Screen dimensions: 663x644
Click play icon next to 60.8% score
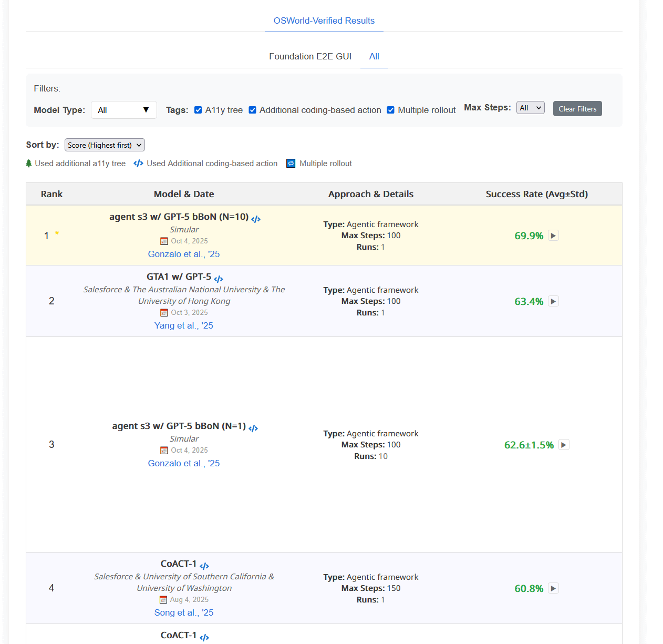click(x=553, y=588)
